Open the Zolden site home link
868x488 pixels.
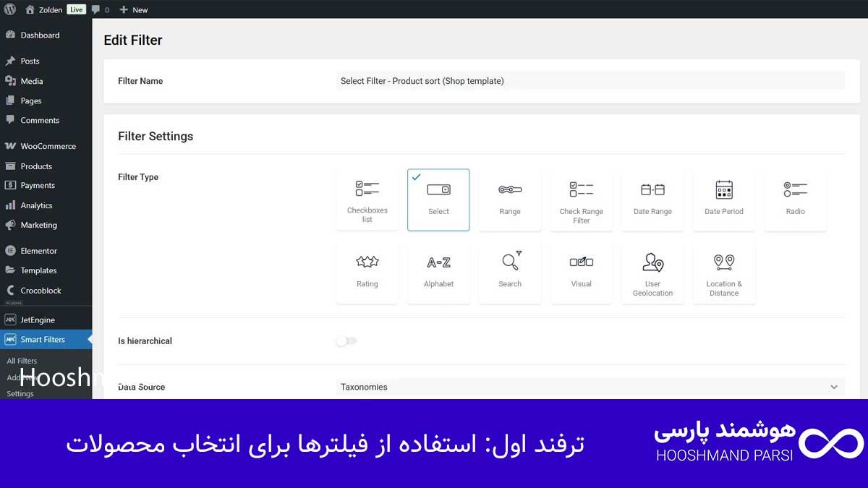point(43,9)
